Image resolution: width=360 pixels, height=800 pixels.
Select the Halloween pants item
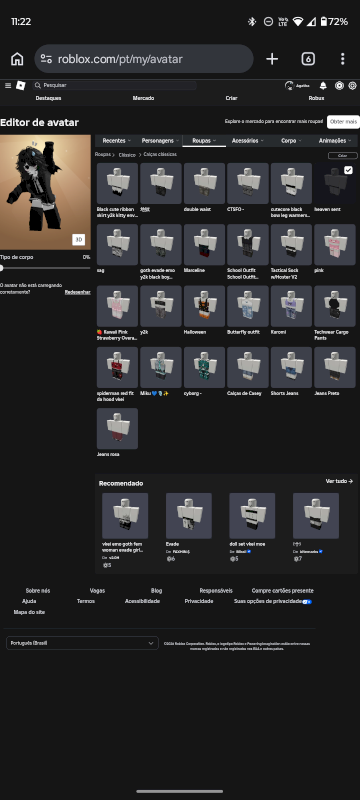tap(204, 306)
